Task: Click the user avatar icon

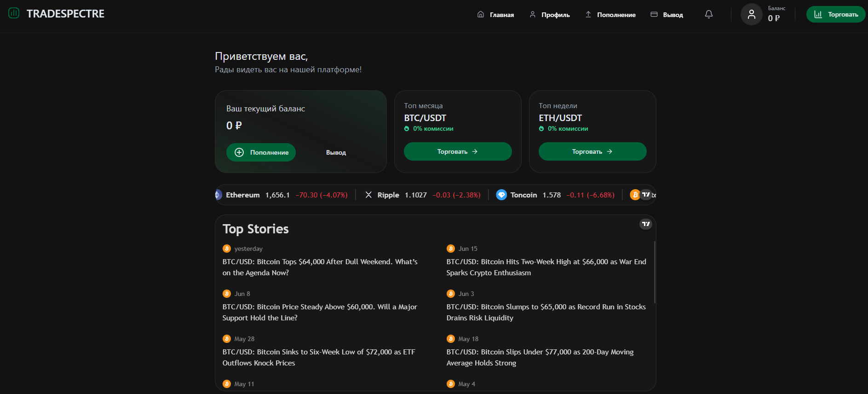Action: click(x=752, y=14)
